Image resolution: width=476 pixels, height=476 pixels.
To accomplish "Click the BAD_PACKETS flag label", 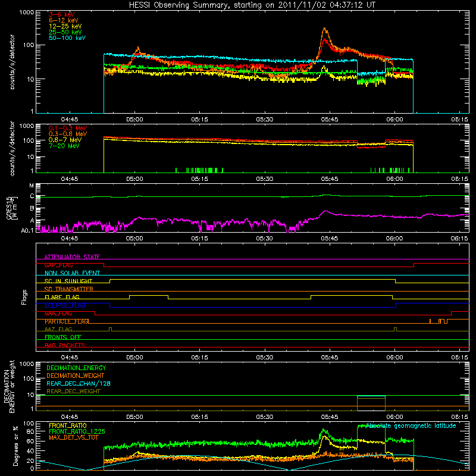I will tap(65, 345).
